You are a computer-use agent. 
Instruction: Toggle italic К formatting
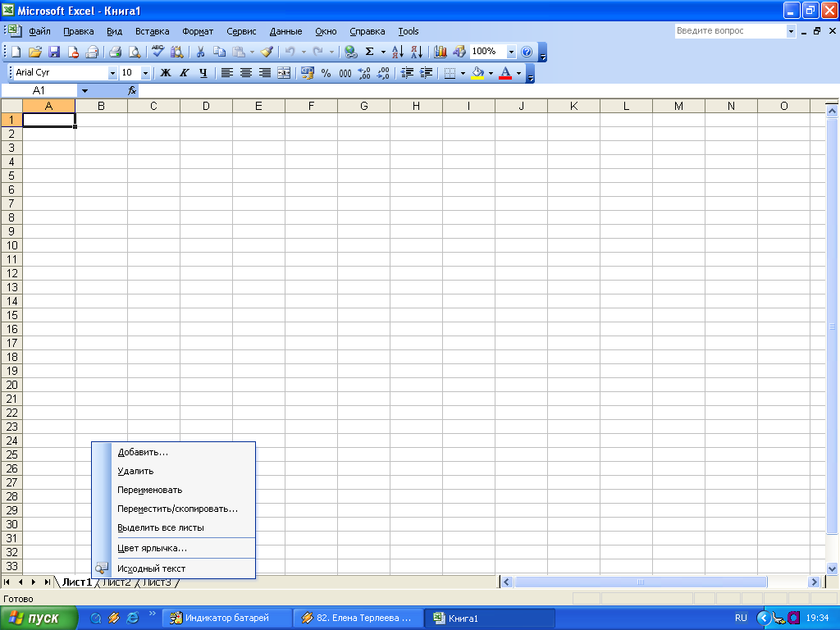(x=185, y=73)
